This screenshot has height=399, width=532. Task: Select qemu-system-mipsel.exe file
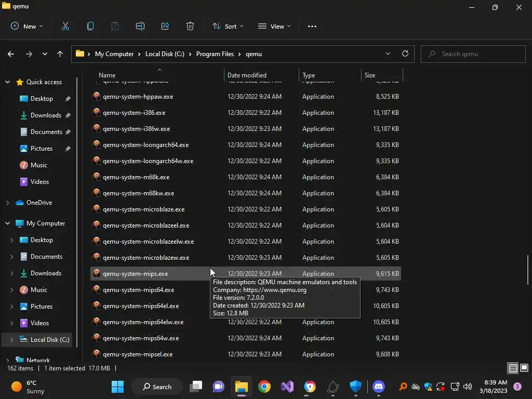(246, 354)
